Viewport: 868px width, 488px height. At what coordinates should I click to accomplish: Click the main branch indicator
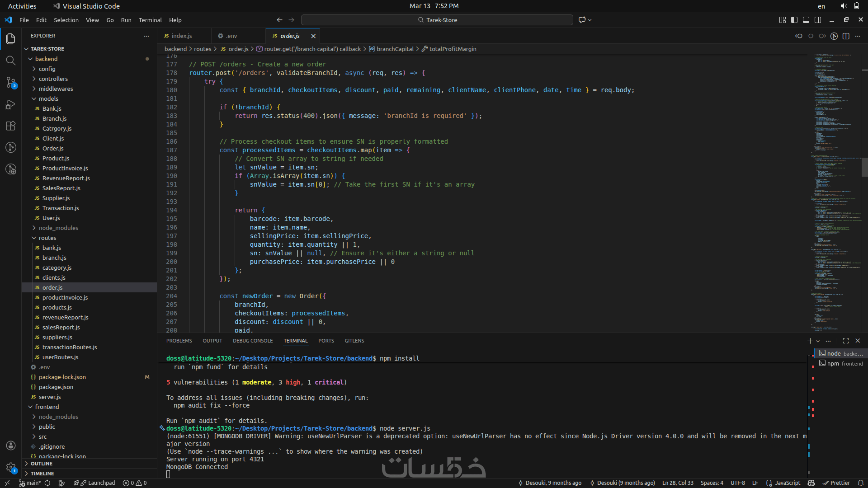[x=30, y=483]
